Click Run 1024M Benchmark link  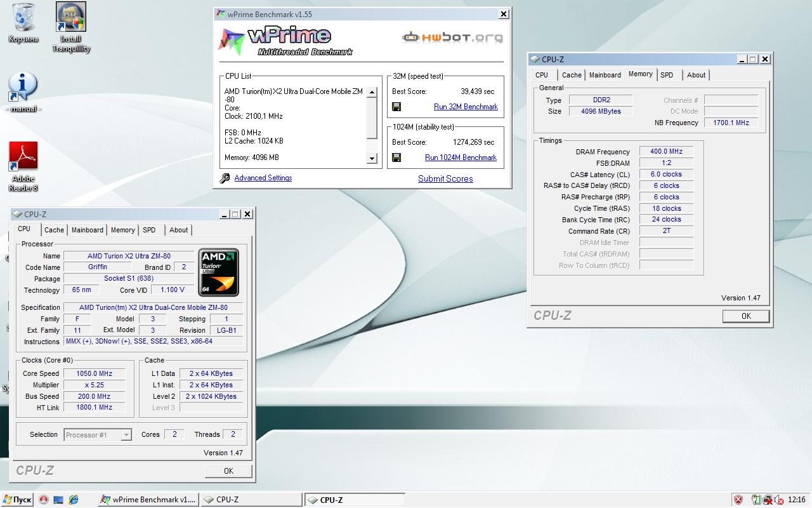point(461,157)
